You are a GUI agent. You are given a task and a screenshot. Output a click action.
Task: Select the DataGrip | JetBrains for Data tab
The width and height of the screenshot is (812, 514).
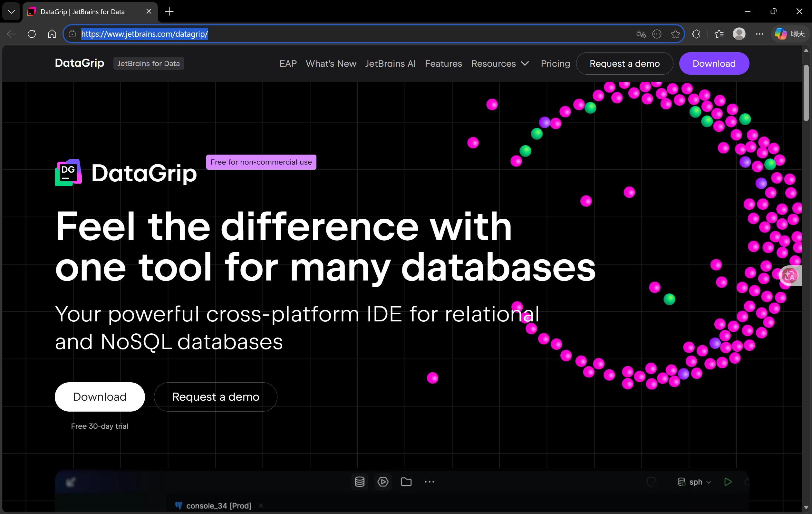point(90,12)
